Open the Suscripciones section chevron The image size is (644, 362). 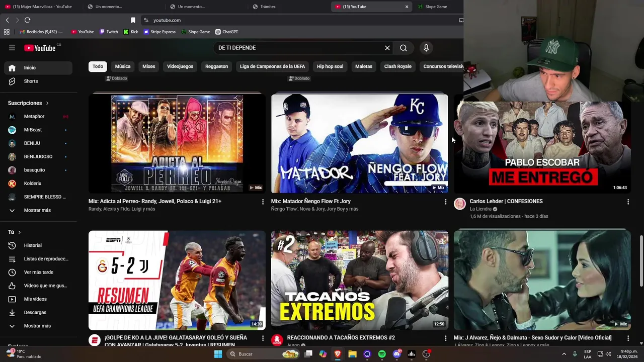[x=47, y=103]
